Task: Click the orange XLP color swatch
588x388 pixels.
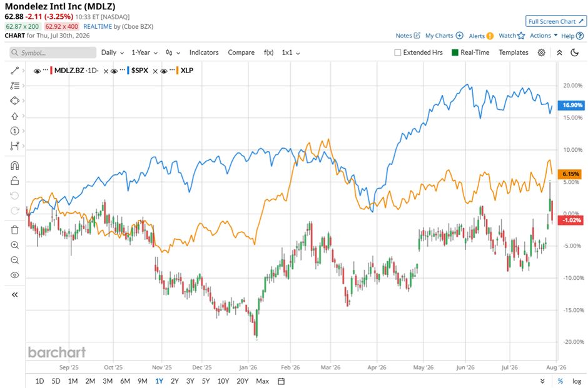Action: click(x=178, y=71)
